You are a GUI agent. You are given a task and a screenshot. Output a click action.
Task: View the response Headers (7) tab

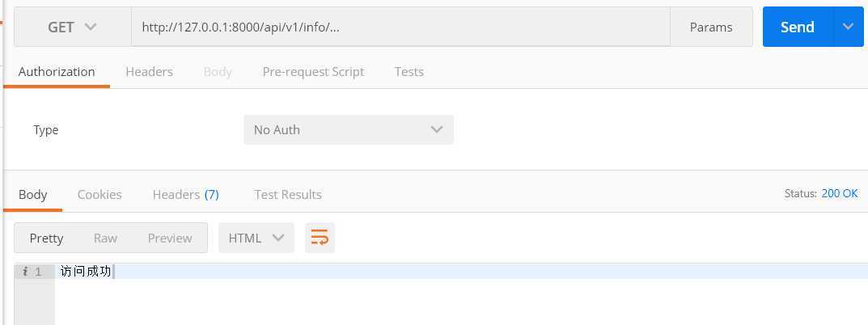point(185,194)
